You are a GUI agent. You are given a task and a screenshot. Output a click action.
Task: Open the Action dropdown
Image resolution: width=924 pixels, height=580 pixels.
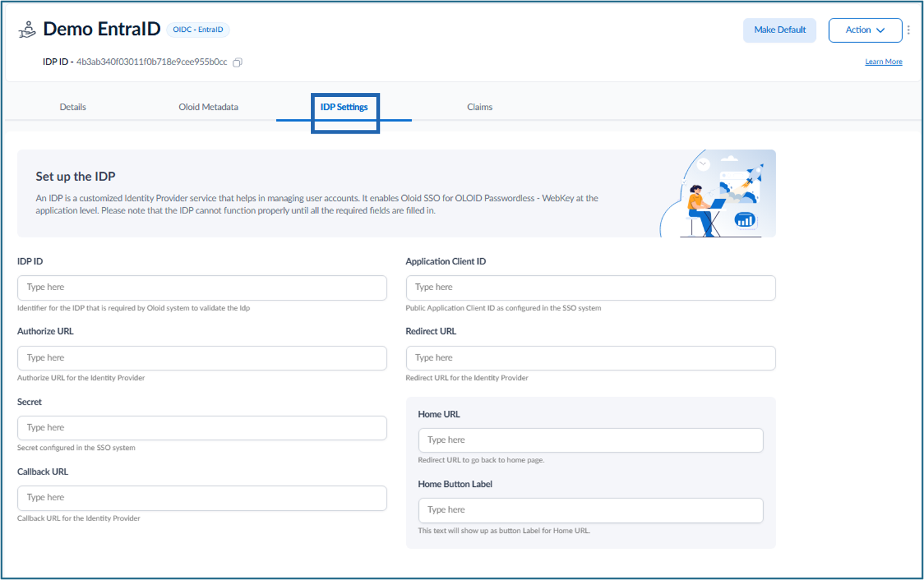tap(865, 30)
